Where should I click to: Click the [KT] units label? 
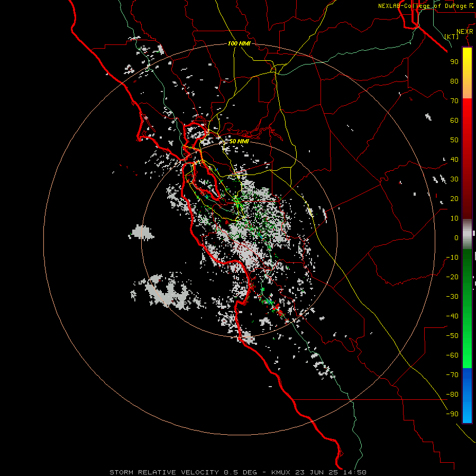452,36
